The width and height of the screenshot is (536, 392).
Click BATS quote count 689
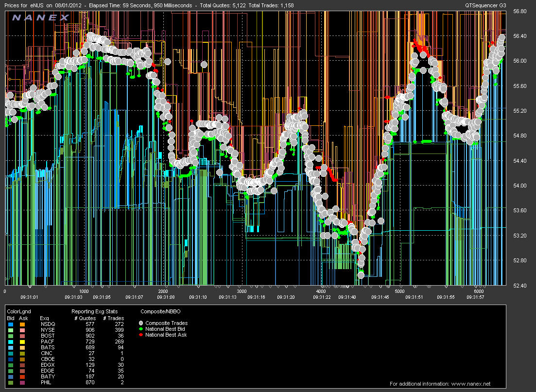coord(90,347)
